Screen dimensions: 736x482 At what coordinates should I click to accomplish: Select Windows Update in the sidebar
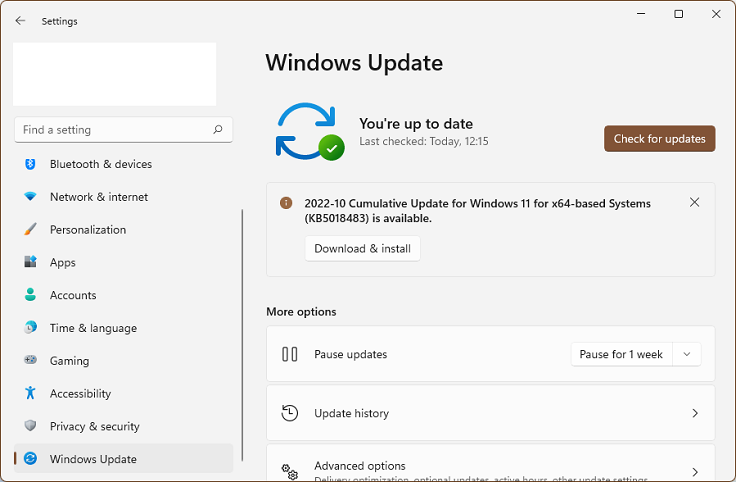coord(123,459)
